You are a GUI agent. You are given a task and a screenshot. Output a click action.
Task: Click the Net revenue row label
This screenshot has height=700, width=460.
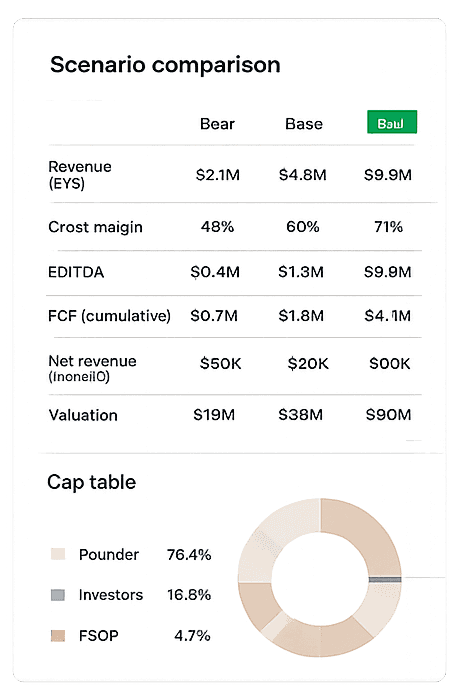tap(92, 368)
